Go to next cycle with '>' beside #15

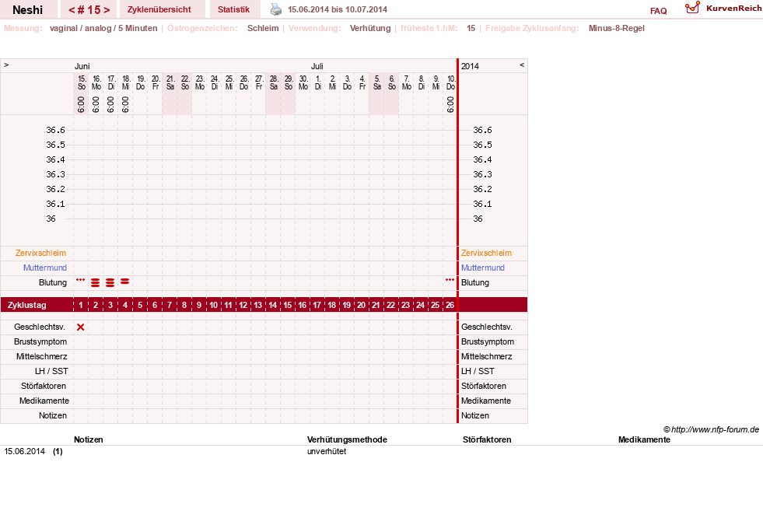point(107,10)
